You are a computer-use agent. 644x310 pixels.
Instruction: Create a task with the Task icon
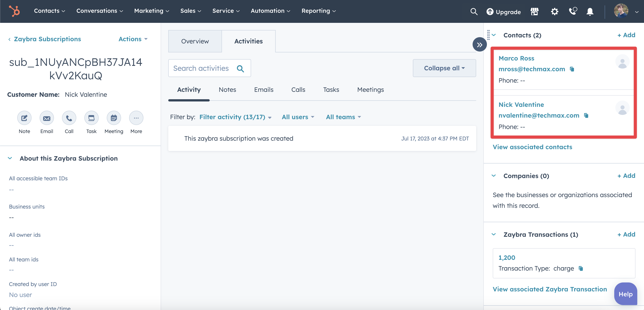pyautogui.click(x=92, y=118)
